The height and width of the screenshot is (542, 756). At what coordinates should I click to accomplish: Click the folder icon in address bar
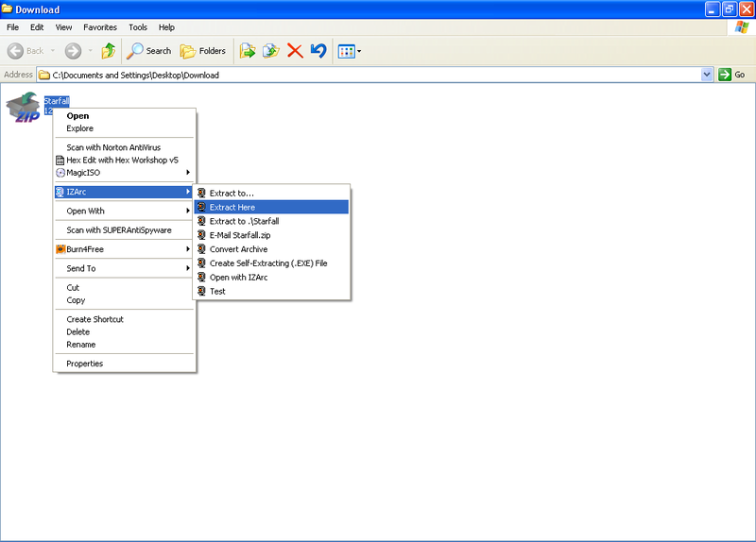coord(44,75)
